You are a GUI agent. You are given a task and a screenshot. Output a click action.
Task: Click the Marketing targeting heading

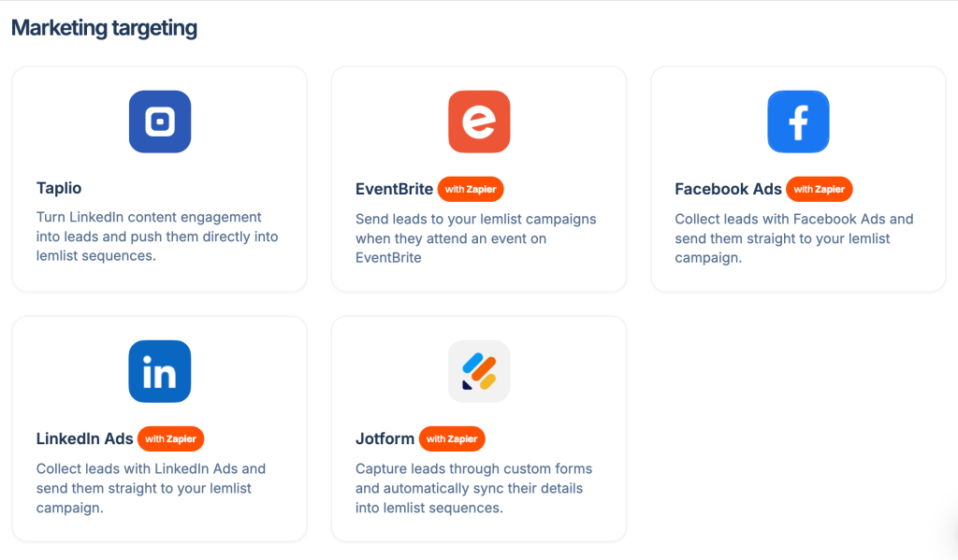(x=103, y=28)
